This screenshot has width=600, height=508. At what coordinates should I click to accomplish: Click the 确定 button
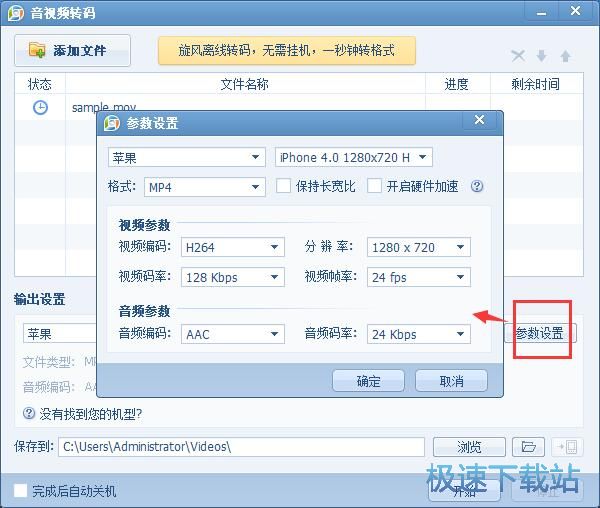(x=368, y=381)
